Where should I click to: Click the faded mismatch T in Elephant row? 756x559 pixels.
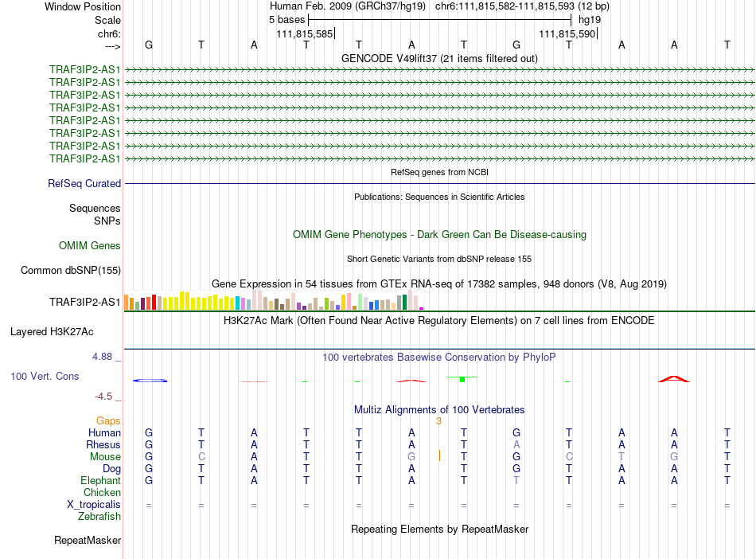pos(516,480)
